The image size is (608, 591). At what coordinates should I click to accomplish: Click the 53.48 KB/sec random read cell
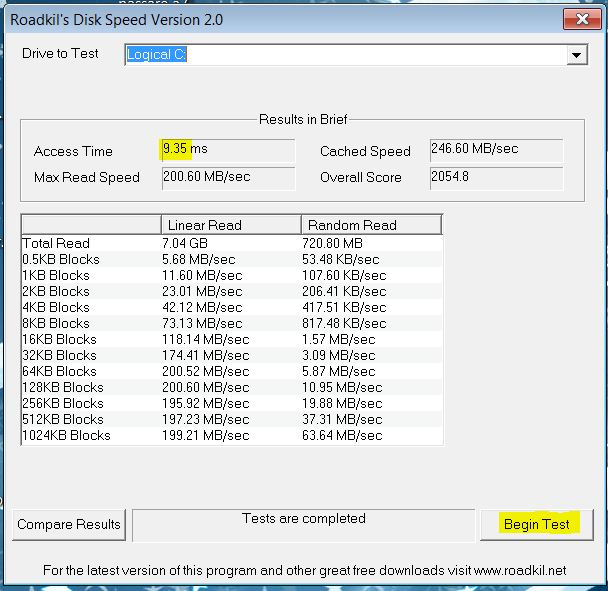341,259
